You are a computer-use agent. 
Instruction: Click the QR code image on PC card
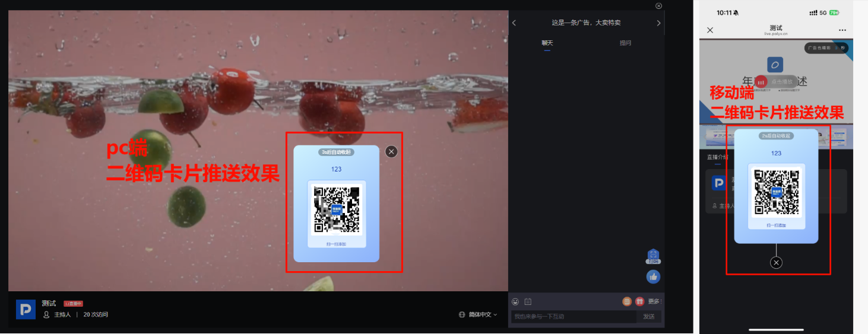(x=337, y=211)
